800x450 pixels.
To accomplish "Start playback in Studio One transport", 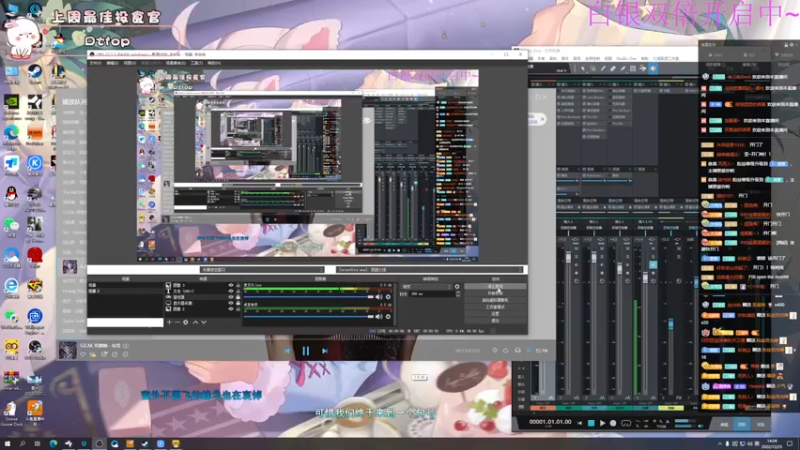I will click(602, 423).
